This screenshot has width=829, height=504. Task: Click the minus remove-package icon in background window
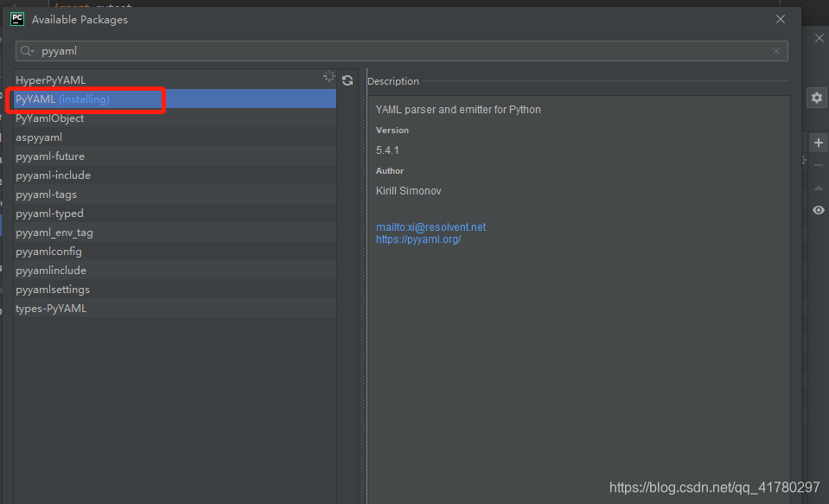coord(819,165)
